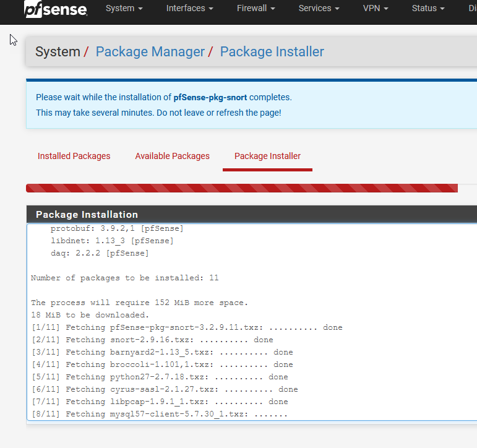Click the '18 MiB to be downloaded.' line
The width and height of the screenshot is (477, 448).
point(90,315)
